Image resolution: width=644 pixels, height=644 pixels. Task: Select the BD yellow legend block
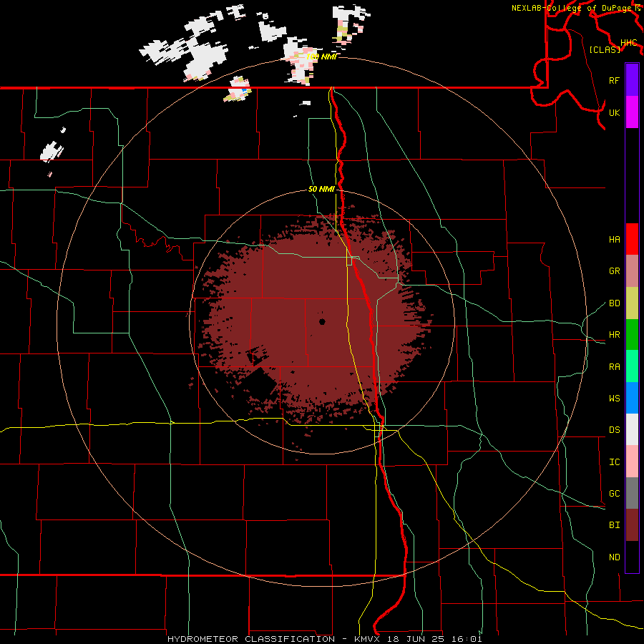(632, 303)
